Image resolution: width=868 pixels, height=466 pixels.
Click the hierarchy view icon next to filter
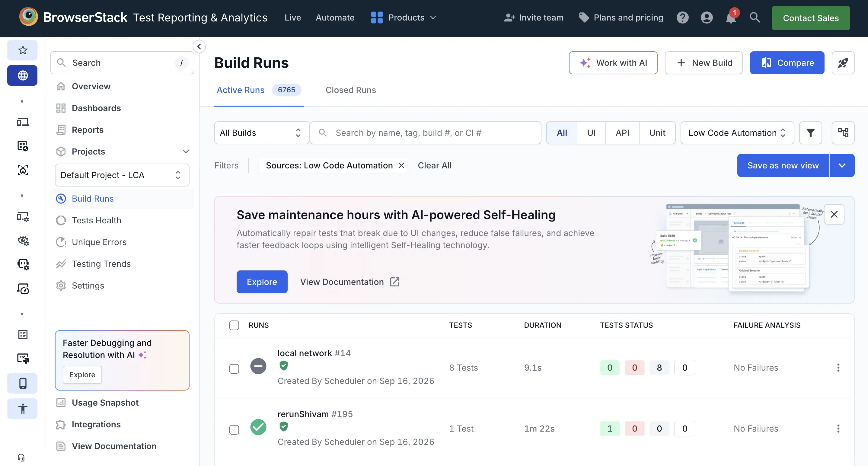[843, 133]
